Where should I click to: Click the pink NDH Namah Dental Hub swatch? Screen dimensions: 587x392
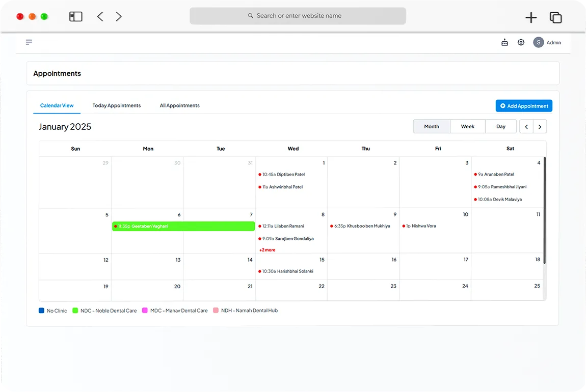point(216,311)
